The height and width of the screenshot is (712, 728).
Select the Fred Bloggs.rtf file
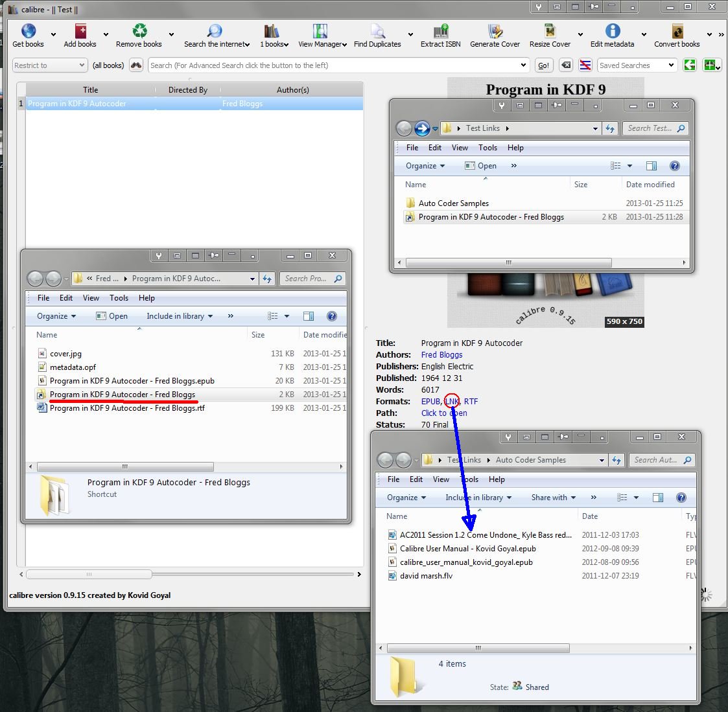pyautogui.click(x=127, y=408)
